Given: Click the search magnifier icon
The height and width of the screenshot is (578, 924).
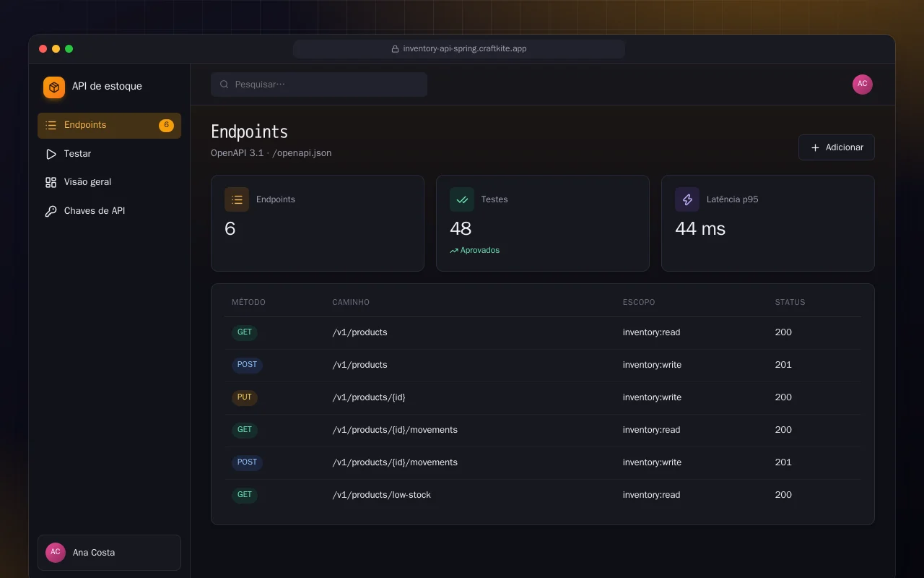Looking at the screenshot, I should [x=225, y=85].
